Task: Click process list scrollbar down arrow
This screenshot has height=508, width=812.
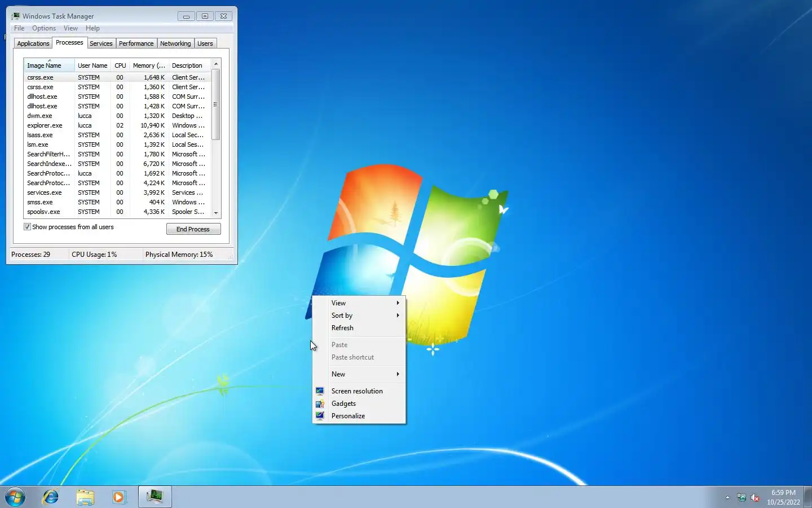Action: coord(216,213)
